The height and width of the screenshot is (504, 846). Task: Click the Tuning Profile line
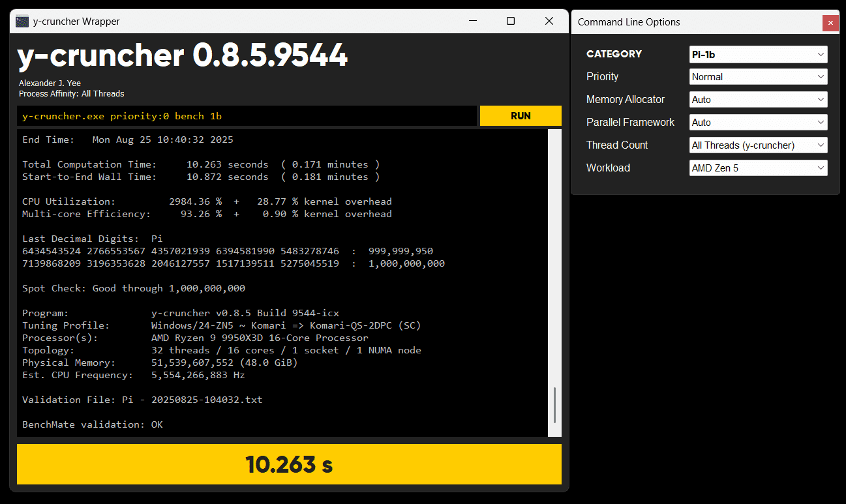coord(221,325)
